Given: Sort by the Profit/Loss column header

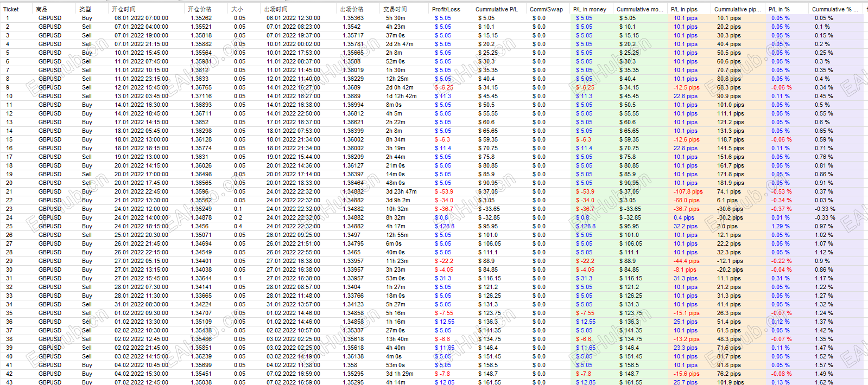Looking at the screenshot, I should point(446,9).
